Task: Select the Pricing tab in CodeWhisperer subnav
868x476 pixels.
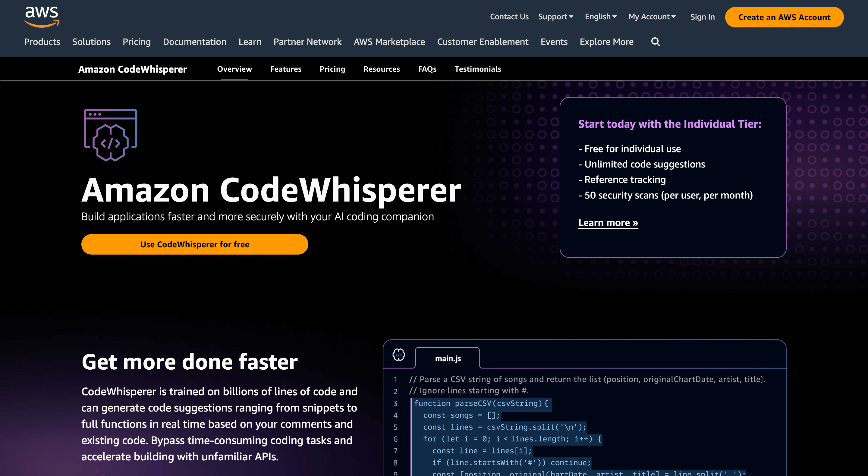Action: (x=332, y=69)
